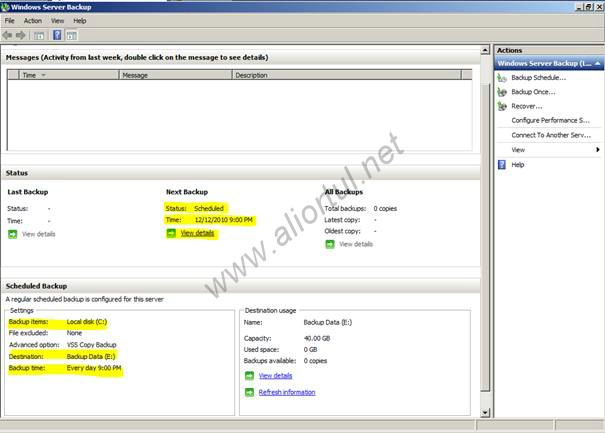Click the Status section header
Image resolution: width=605 pixels, height=433 pixels.
coord(17,173)
